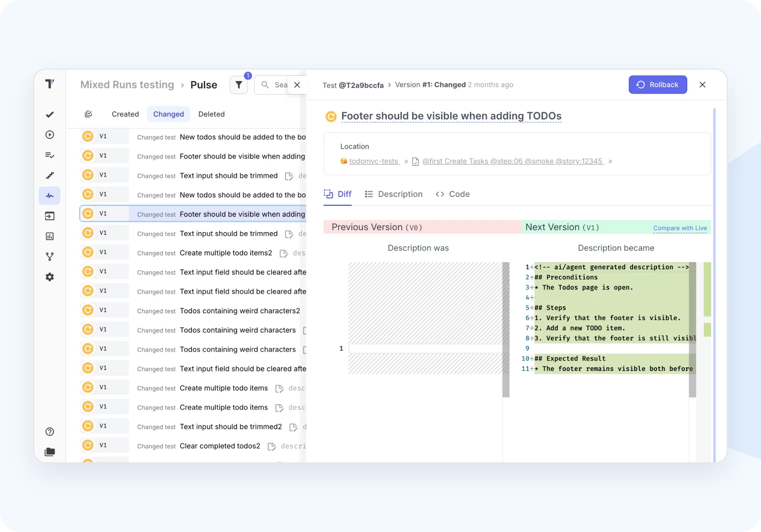Click the Rollback button
Image resolution: width=761 pixels, height=532 pixels.
point(658,85)
